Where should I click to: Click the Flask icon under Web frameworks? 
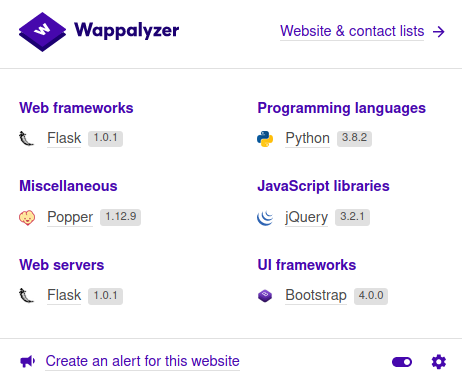tap(27, 139)
